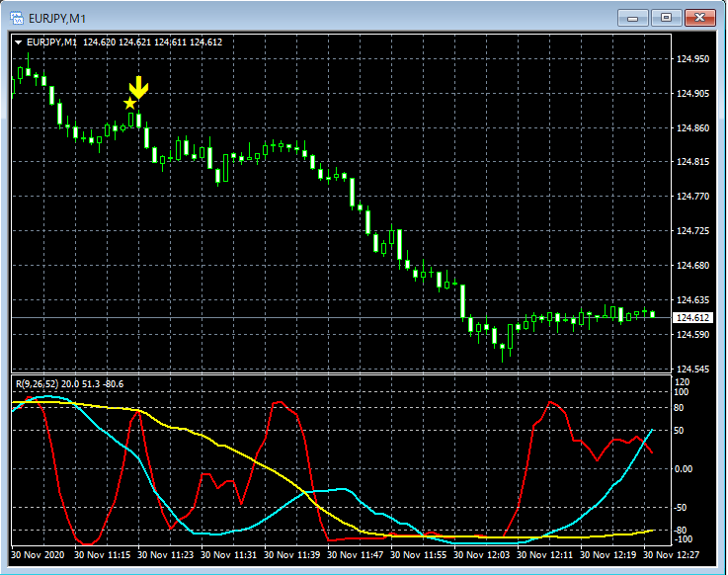The image size is (728, 575).
Task: Minimize the EURJPY,M1 chart window
Action: click(634, 17)
